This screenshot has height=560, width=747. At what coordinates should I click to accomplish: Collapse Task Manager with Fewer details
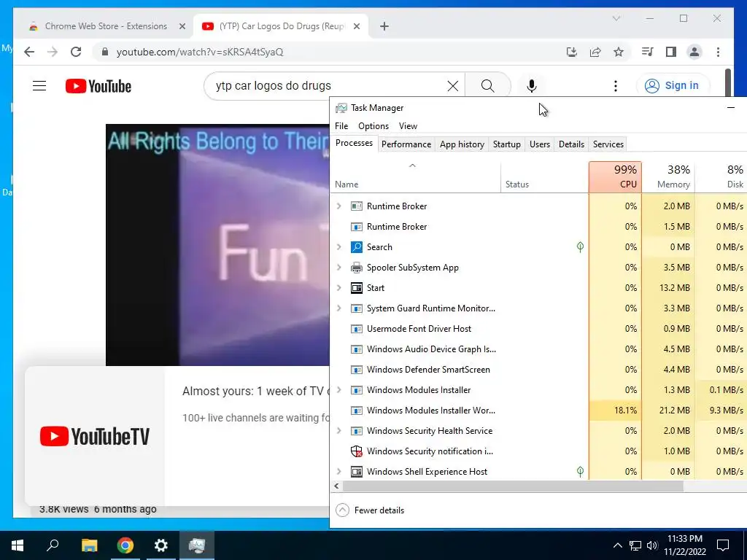click(370, 510)
